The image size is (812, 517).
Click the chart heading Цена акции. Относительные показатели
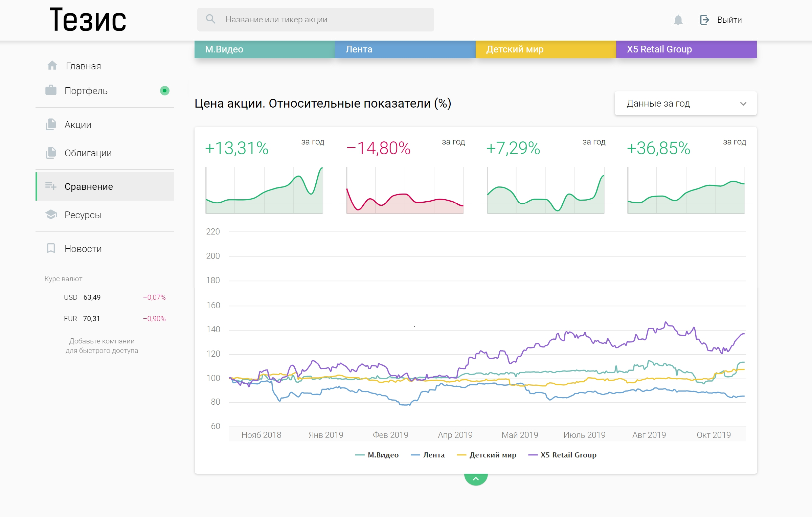(x=323, y=103)
